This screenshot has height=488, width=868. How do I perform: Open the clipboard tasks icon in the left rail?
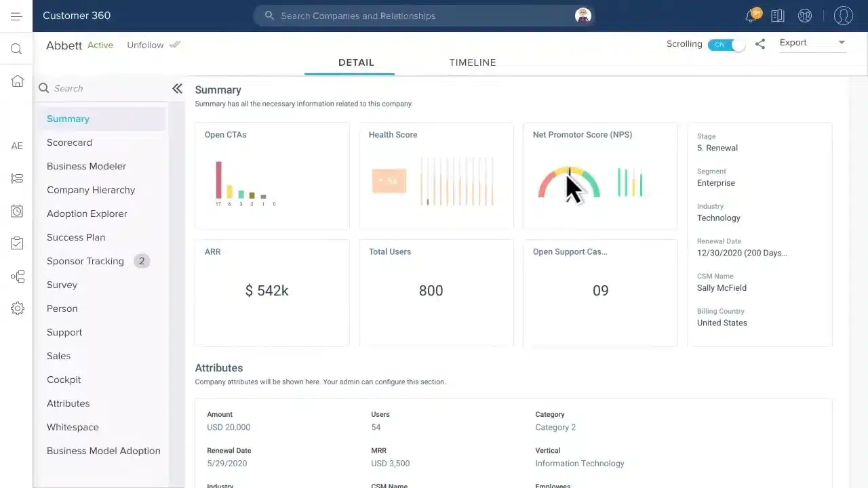click(x=16, y=243)
